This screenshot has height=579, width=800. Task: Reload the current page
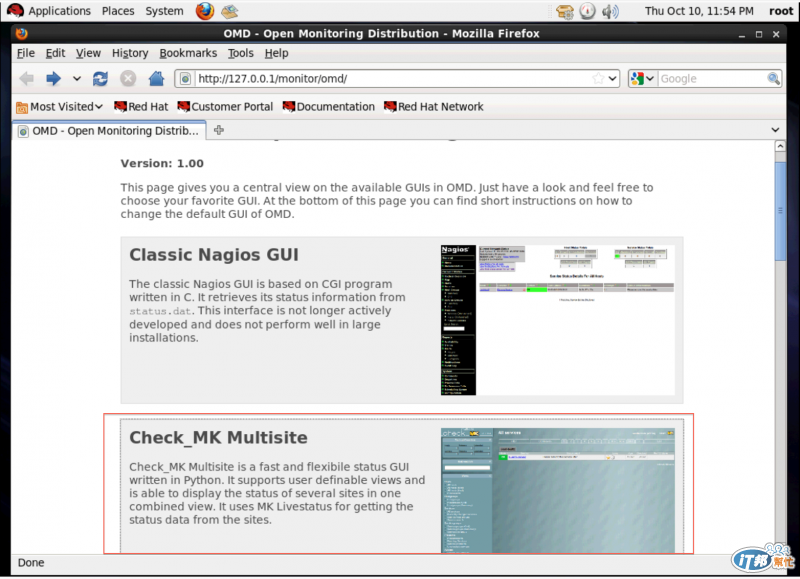tap(100, 79)
